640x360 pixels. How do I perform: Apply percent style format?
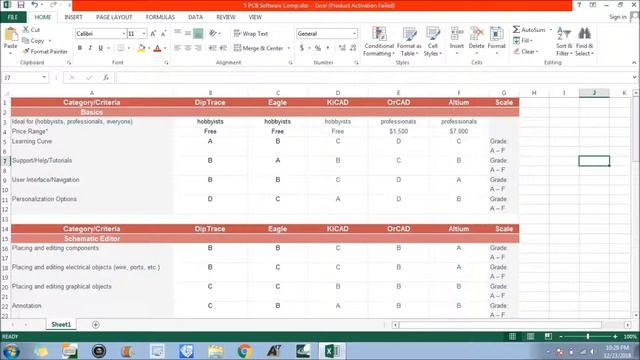318,48
